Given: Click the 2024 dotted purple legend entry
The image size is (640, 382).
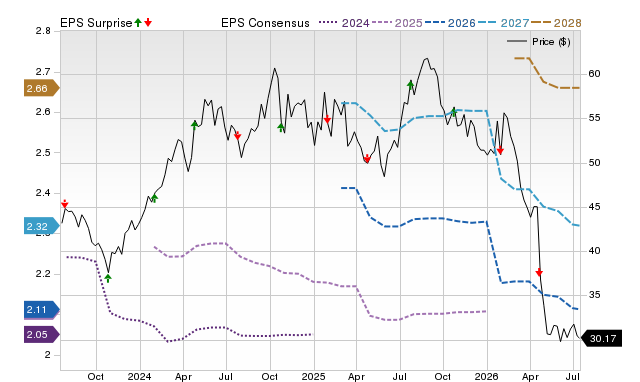Looking at the screenshot, I should point(344,23).
